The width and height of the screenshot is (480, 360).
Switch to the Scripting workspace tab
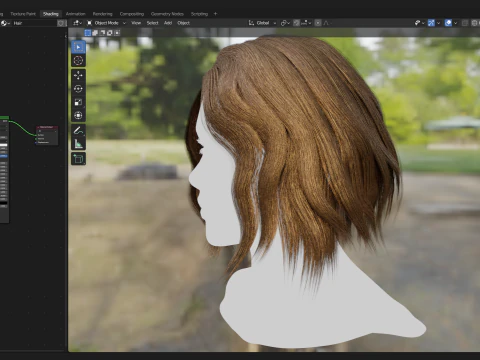point(199,14)
